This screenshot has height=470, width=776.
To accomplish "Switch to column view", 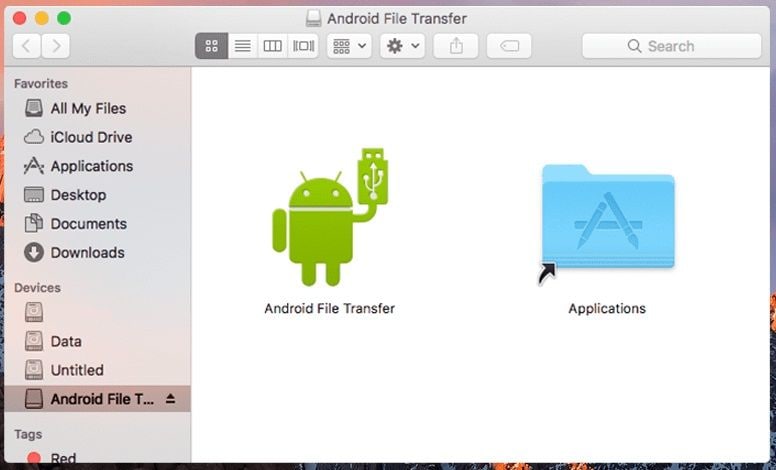I will (272, 46).
